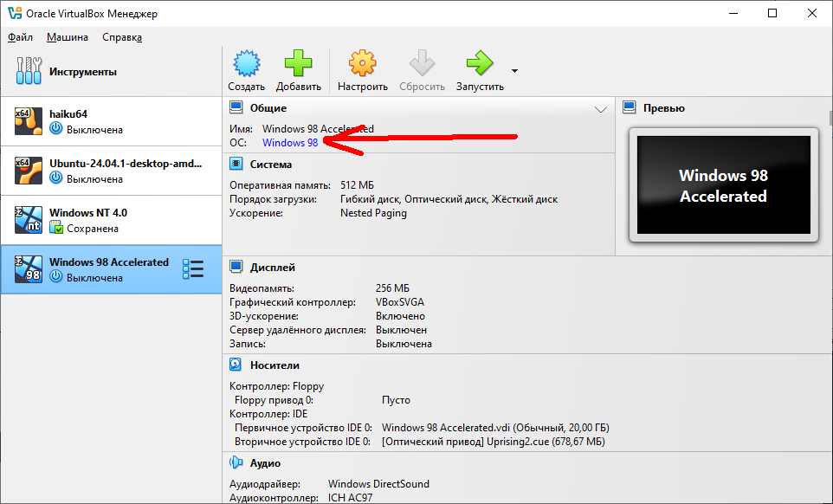Open the Windows 98 Accelerated list menu icon
The height and width of the screenshot is (504, 833).
coord(193,269)
